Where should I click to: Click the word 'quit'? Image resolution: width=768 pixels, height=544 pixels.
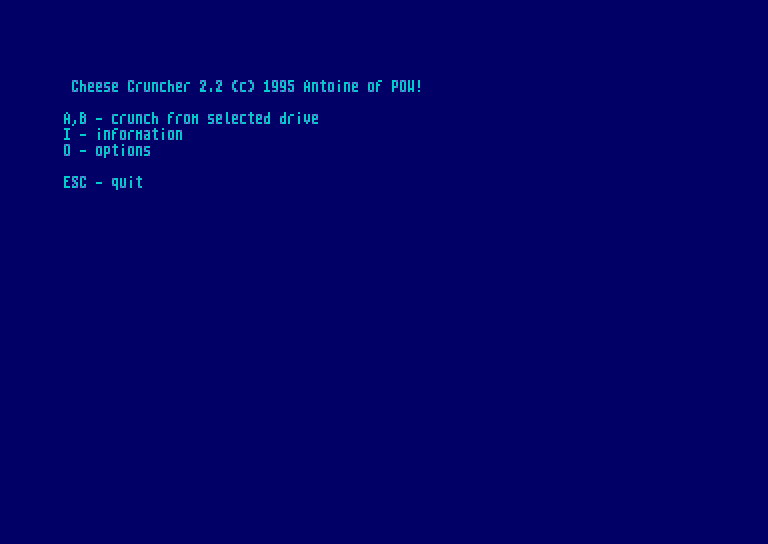127,183
